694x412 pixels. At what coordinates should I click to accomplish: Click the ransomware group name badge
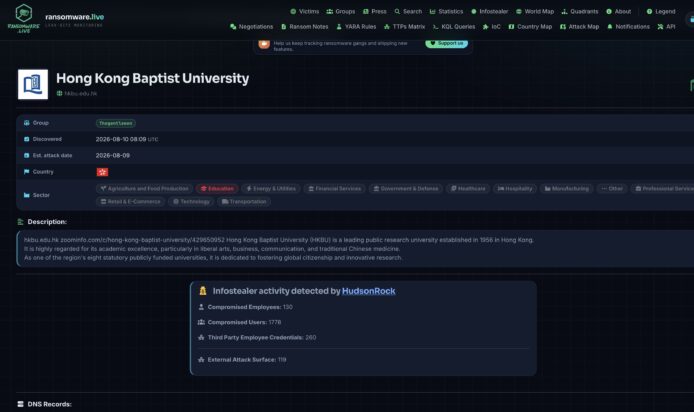(116, 123)
